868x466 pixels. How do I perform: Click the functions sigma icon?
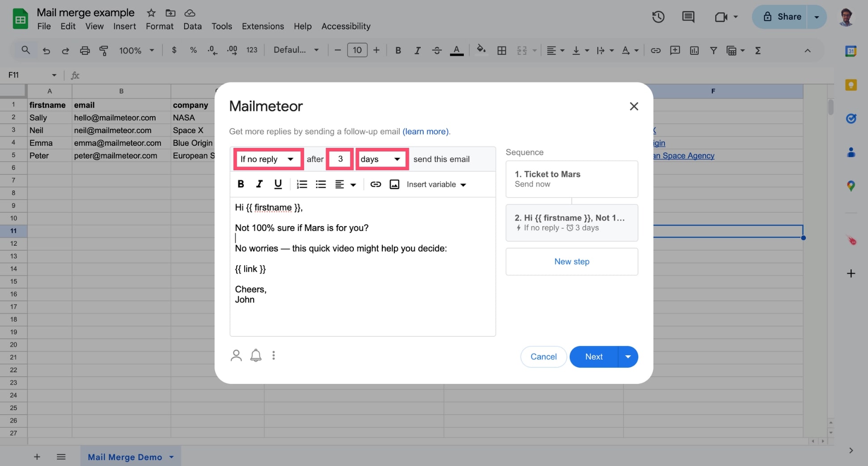758,50
